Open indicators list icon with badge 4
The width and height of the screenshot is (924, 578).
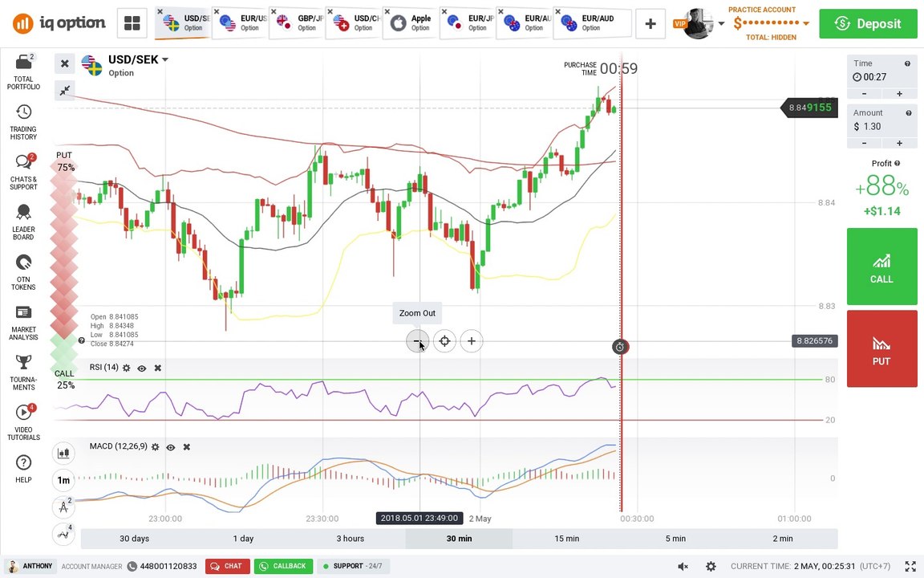(63, 535)
